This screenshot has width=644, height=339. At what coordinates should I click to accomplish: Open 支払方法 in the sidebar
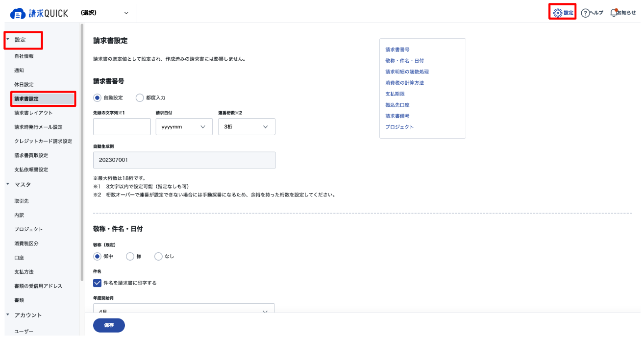click(x=24, y=271)
